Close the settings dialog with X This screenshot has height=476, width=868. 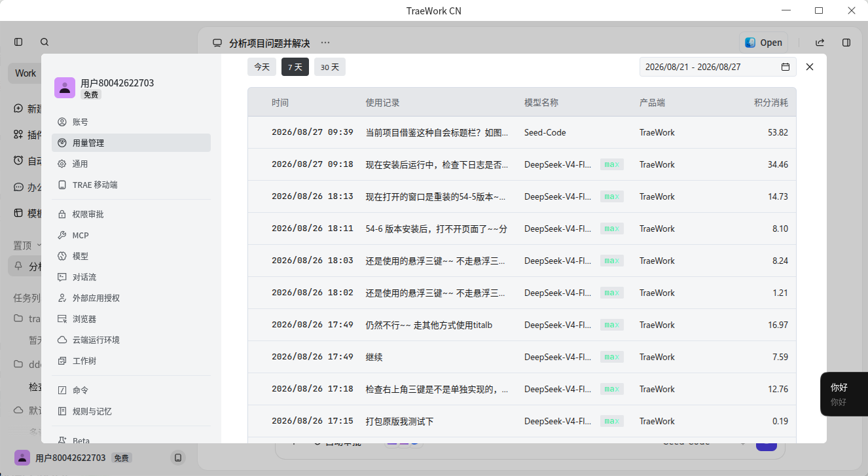point(810,67)
